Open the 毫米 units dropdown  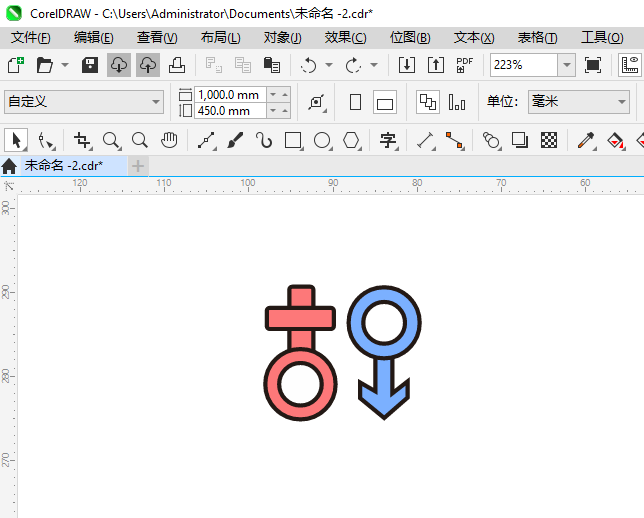(x=579, y=101)
